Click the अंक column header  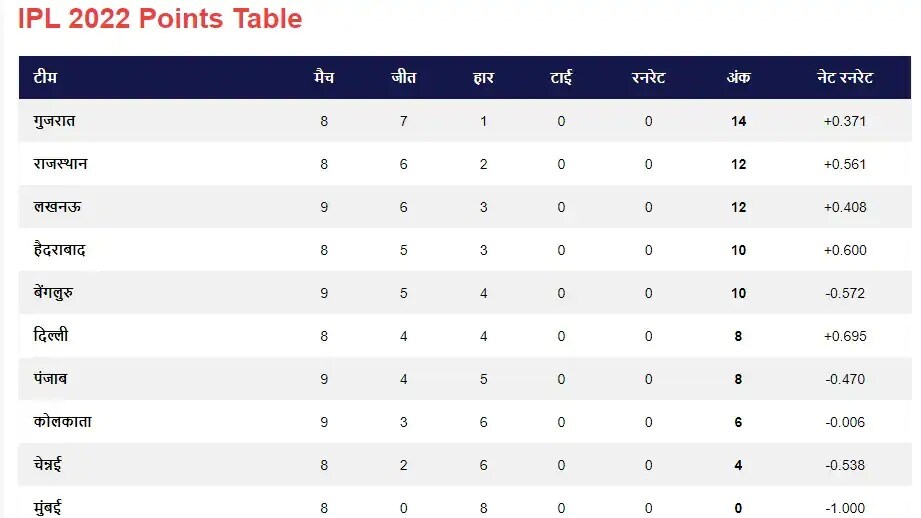(x=738, y=78)
